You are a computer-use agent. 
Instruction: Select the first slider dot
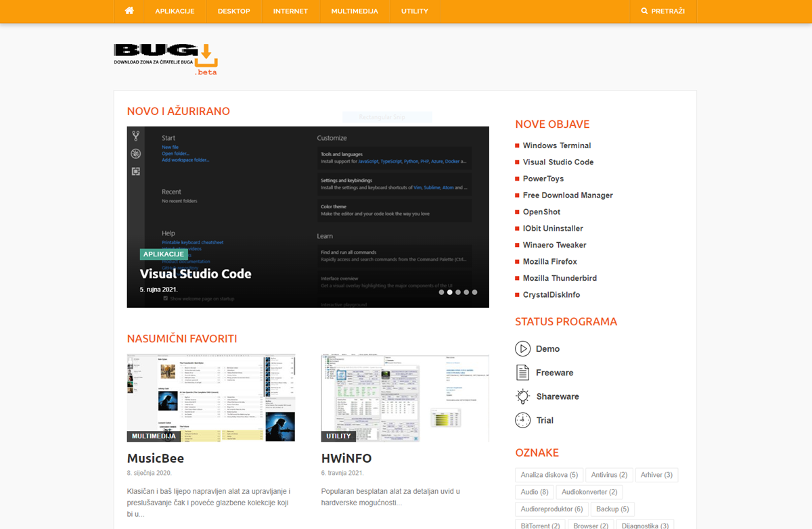coord(442,292)
